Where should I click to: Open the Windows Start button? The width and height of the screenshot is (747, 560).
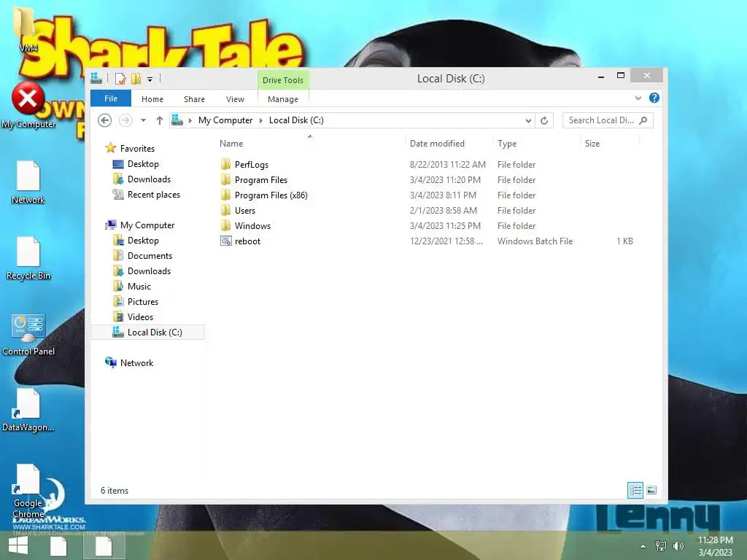click(x=18, y=545)
